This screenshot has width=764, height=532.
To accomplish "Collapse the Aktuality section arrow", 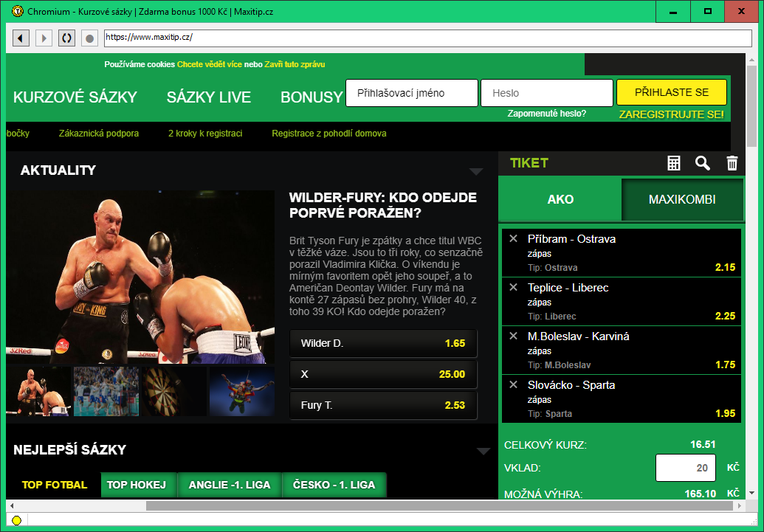I will 476,171.
